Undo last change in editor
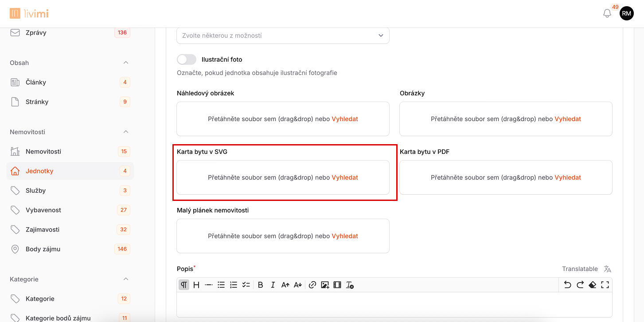644x322 pixels. (567, 285)
